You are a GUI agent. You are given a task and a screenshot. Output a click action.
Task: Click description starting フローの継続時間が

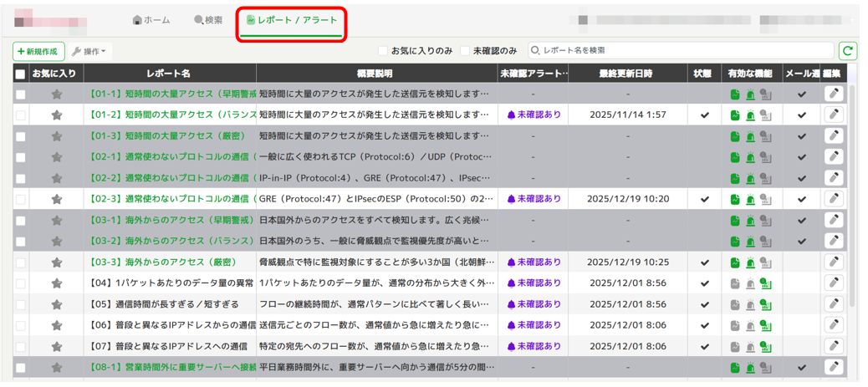click(x=375, y=304)
